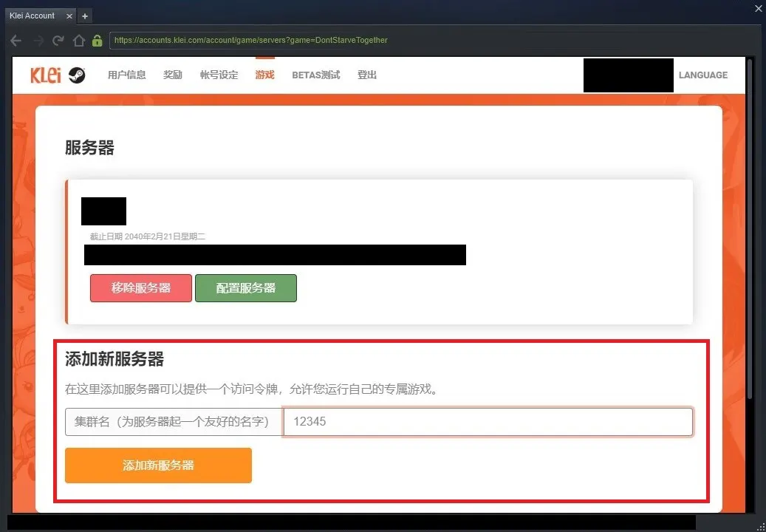Select the 游戏 navigation tab
The height and width of the screenshot is (532, 766).
264,75
